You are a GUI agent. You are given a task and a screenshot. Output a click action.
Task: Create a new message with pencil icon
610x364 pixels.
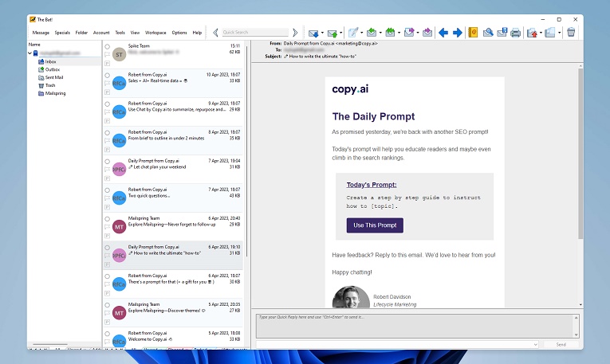pyautogui.click(x=353, y=33)
